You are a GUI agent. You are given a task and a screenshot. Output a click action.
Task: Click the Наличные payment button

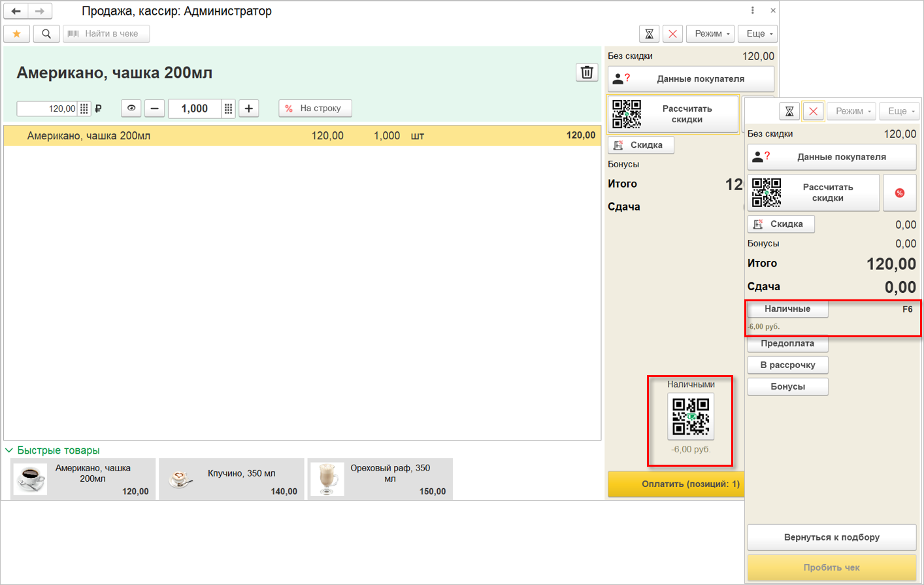click(x=787, y=309)
